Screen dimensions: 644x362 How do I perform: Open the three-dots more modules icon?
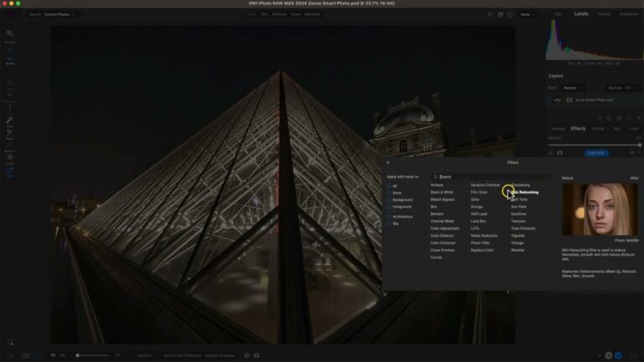[10, 64]
